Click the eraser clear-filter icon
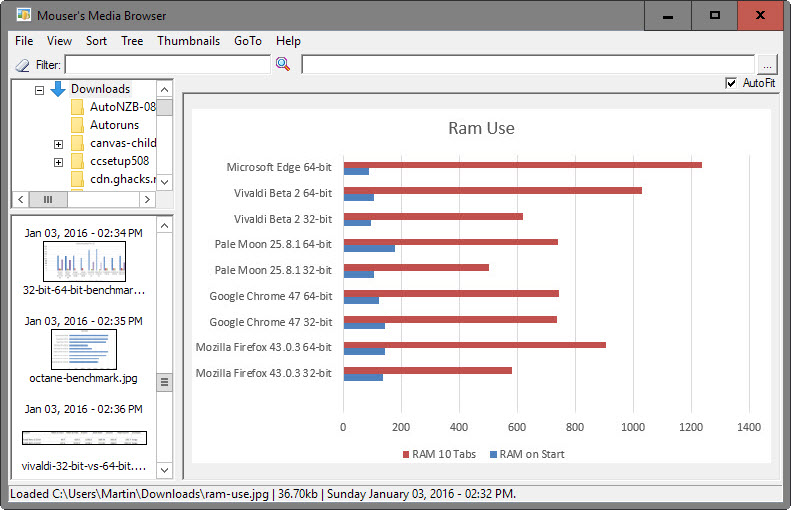Screen dimensions: 791x510 click(22, 65)
